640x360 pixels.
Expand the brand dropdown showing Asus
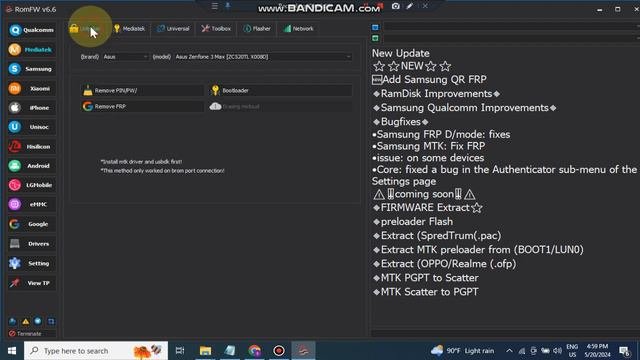coord(125,57)
